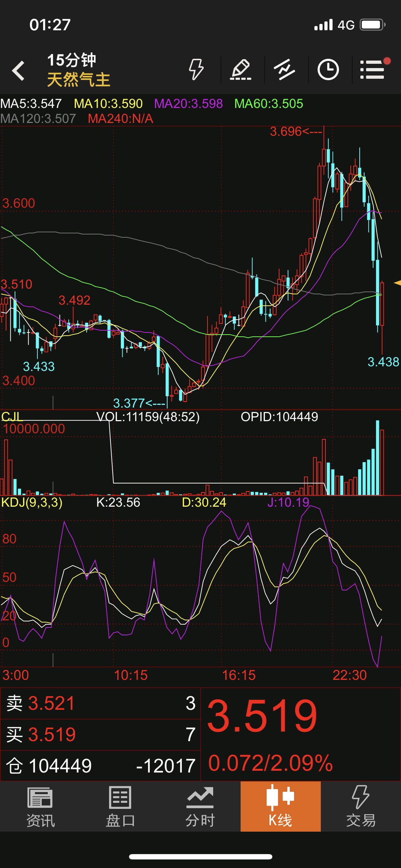401x868 pixels.
Task: Tap the orange current-price arrow marker
Action: [x=397, y=283]
